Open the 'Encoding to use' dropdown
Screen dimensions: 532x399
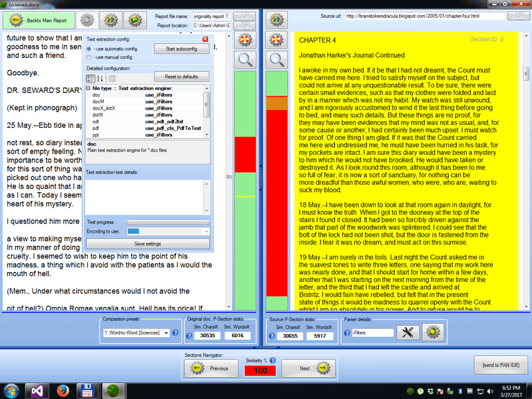(206, 231)
